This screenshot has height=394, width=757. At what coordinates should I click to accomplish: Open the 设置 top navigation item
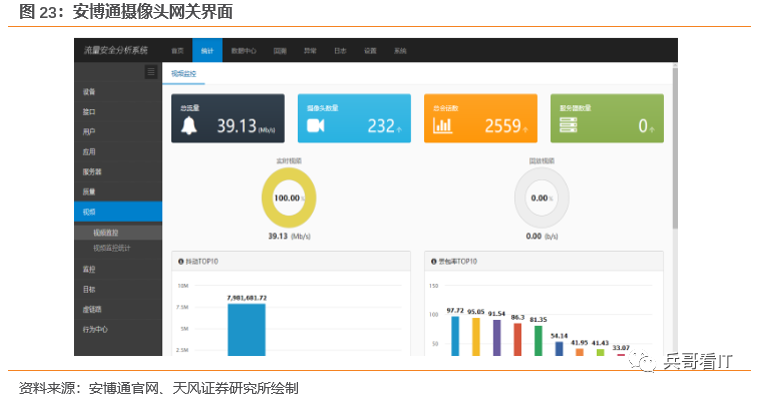point(370,51)
